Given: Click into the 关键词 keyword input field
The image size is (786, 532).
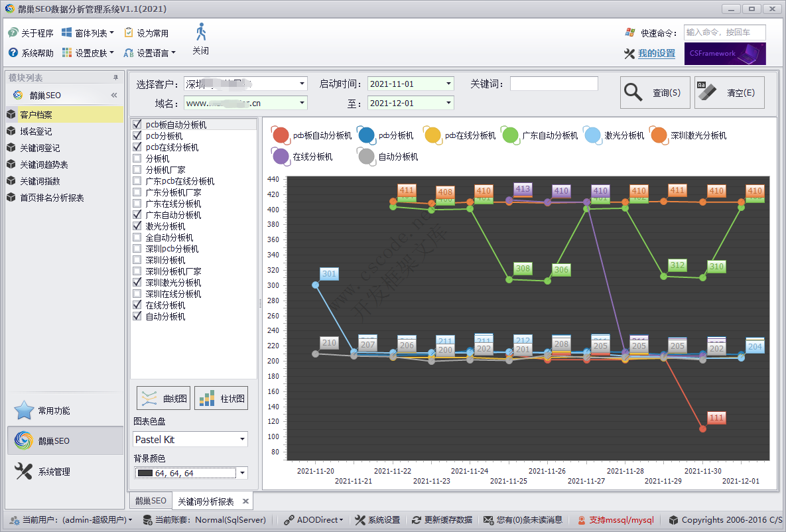Looking at the screenshot, I should click(x=554, y=84).
